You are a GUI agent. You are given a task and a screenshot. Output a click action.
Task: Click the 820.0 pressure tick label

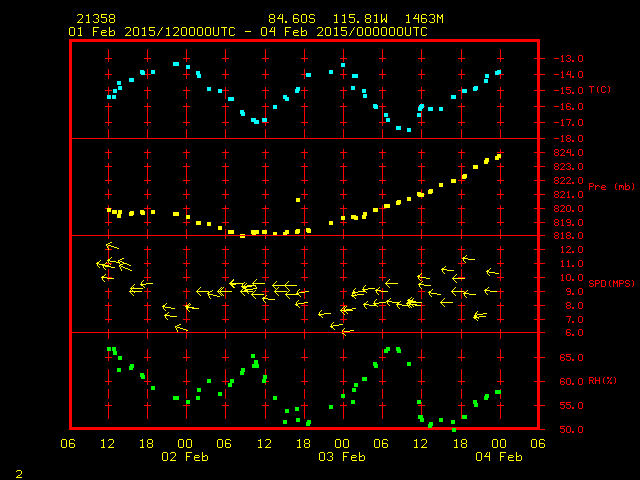click(x=569, y=209)
